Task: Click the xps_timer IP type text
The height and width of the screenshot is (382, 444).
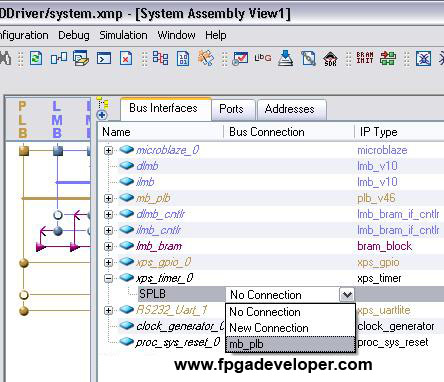Action: pos(379,279)
